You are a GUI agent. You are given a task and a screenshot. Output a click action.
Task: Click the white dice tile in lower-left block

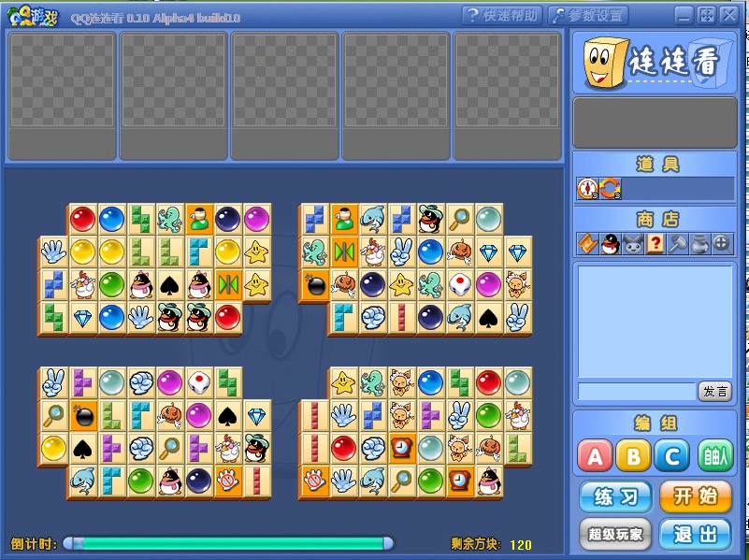click(x=199, y=383)
